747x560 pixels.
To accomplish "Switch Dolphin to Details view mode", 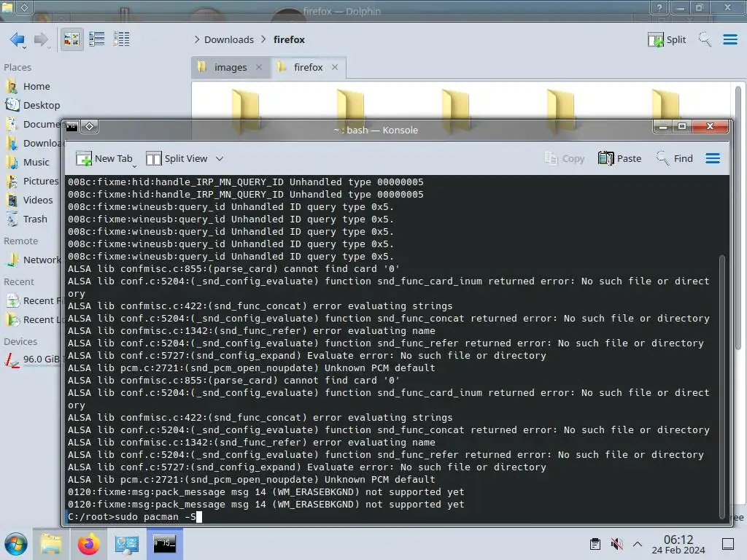I will click(x=122, y=39).
